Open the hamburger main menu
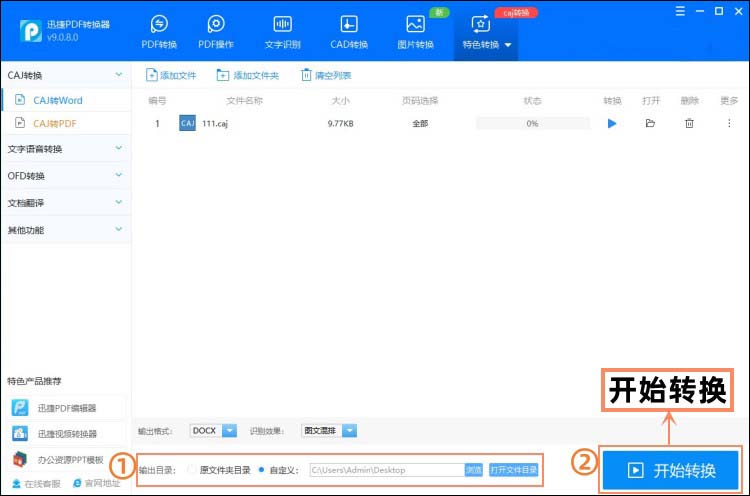The height and width of the screenshot is (496, 750). coord(680,11)
